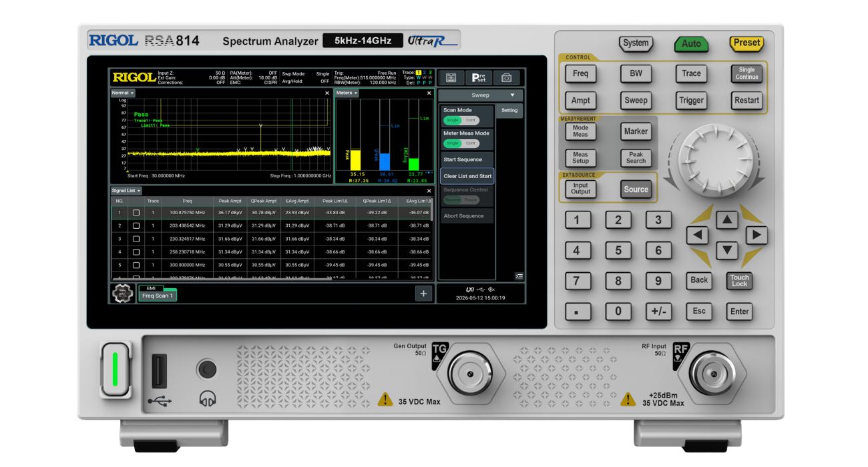Click the front USB port
Image resolution: width=868 pixels, height=467 pixels.
159,371
